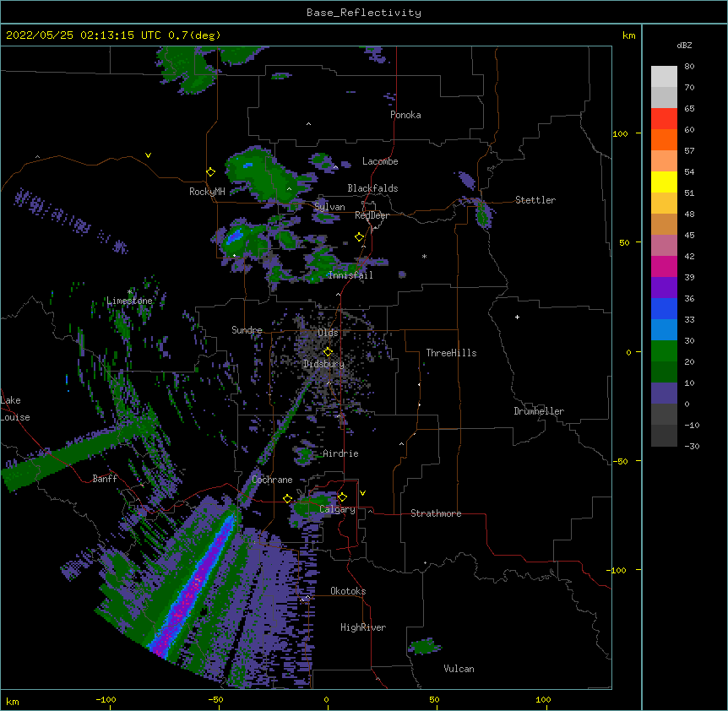Select the Strathmore city label
The image size is (728, 711).
[436, 513]
